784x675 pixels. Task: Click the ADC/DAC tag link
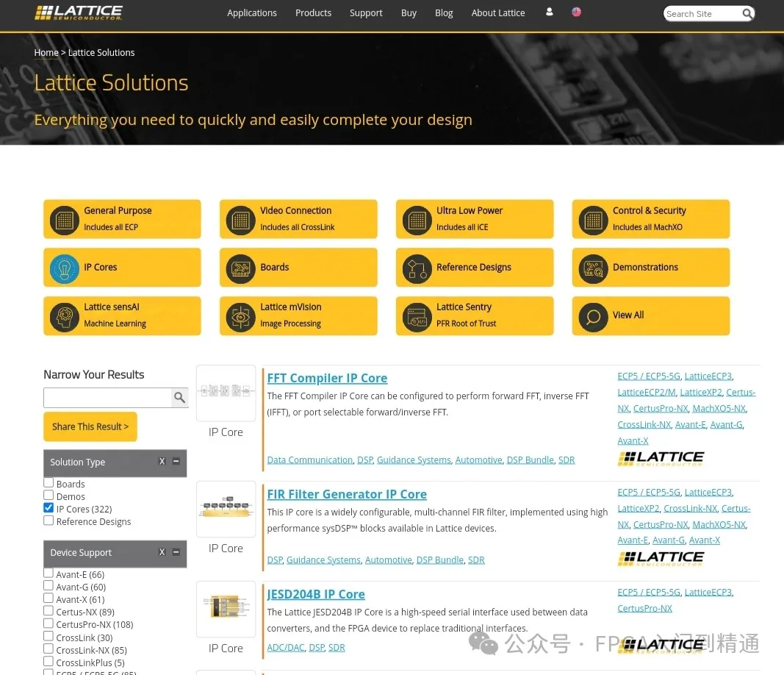pyautogui.click(x=286, y=648)
